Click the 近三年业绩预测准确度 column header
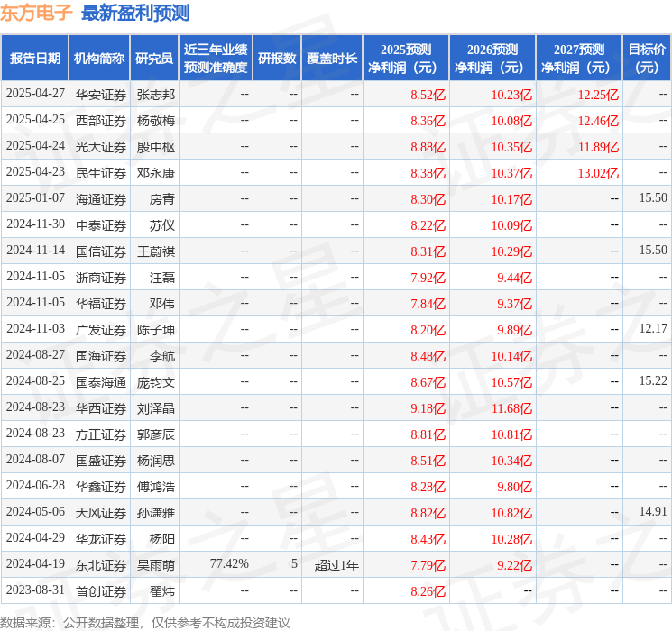Screen dimensions: 672x631 pos(216,59)
